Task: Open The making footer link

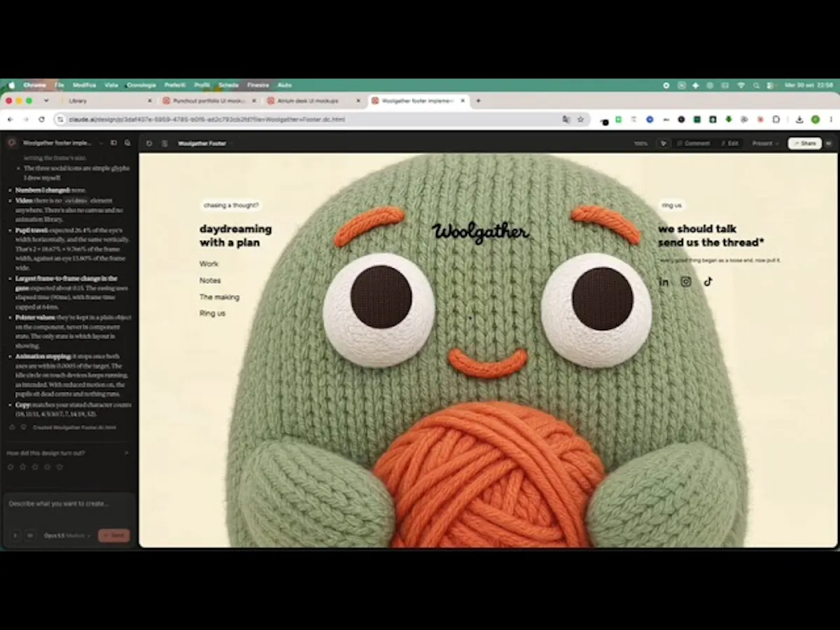Action: [x=219, y=297]
